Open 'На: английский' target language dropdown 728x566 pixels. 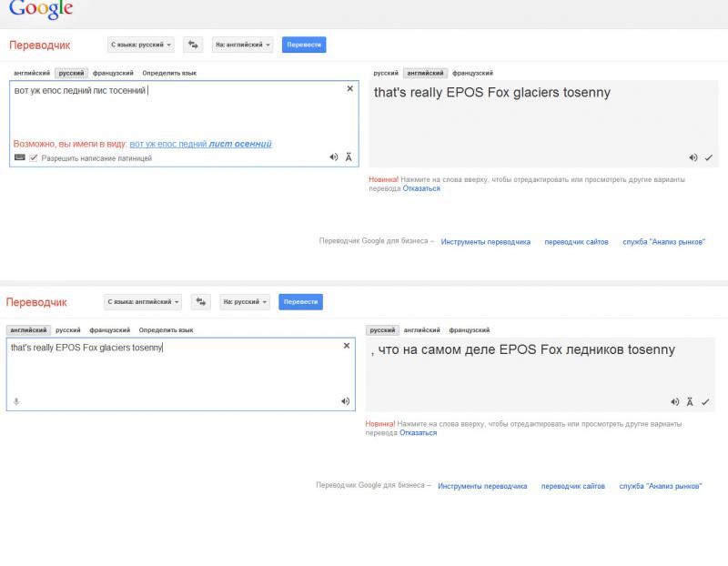pos(242,44)
